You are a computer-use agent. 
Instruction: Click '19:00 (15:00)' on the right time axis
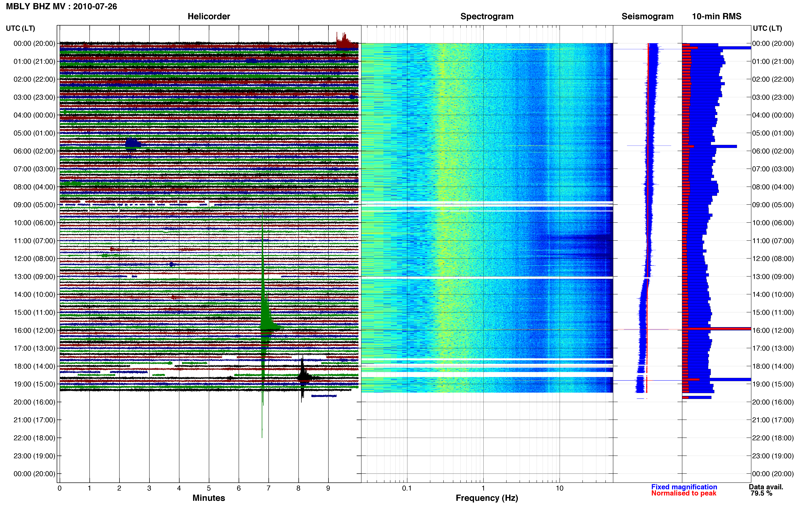click(x=773, y=384)
